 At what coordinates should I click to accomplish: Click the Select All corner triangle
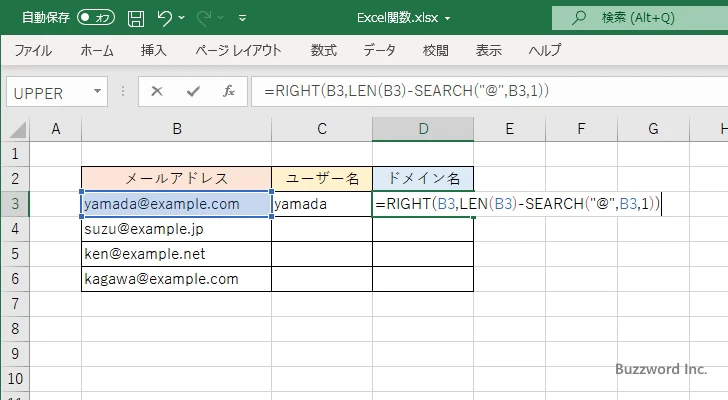[x=18, y=129]
